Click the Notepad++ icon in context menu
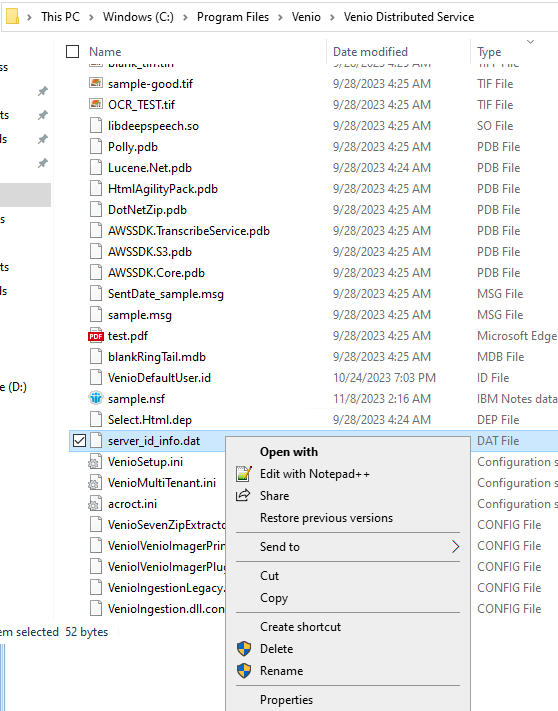The width and height of the screenshot is (558, 711). coord(243,474)
